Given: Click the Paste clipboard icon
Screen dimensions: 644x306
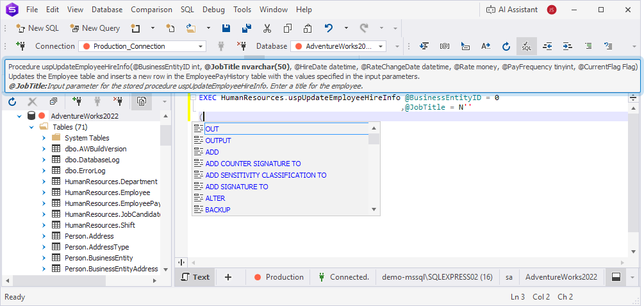Looking at the screenshot, I should 308,28.
